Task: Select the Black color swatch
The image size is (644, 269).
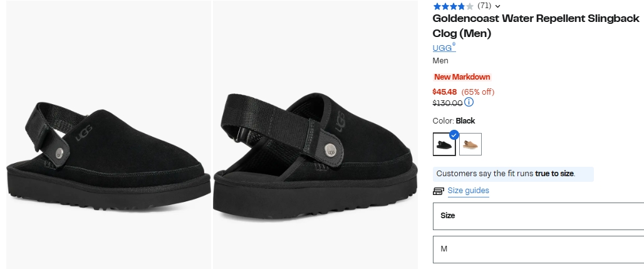Action: (444, 145)
